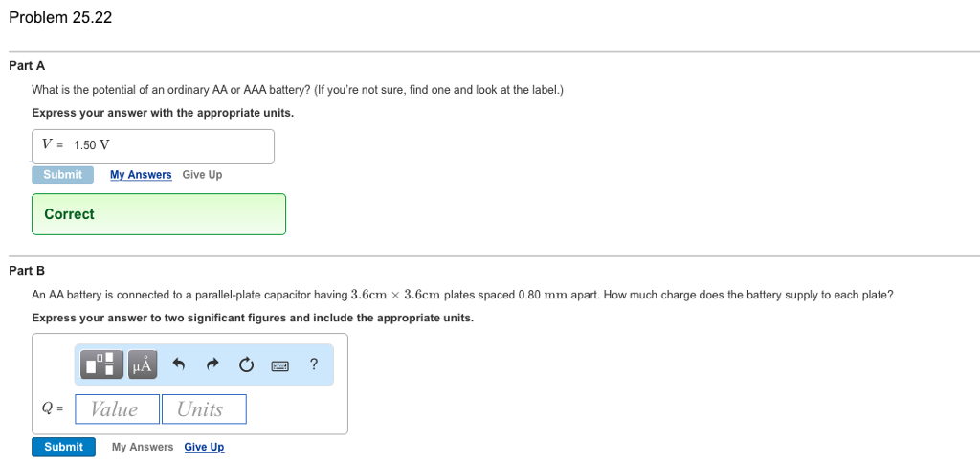Open the µÅ symbols and units palette
The image size is (980, 463).
tap(143, 364)
